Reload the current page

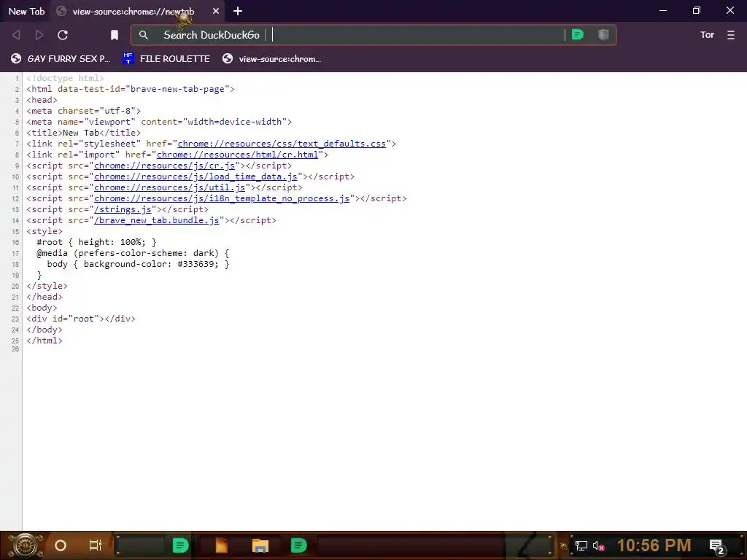63,35
